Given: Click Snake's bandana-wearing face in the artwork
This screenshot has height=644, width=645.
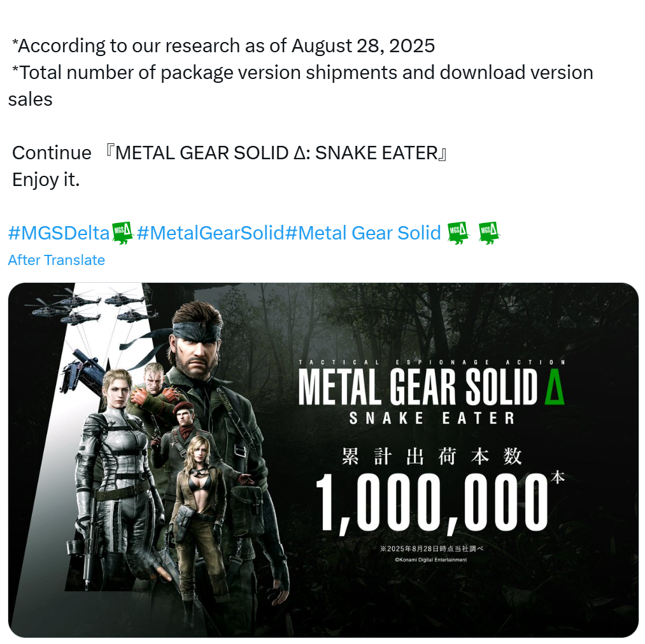Looking at the screenshot, I should click(198, 347).
